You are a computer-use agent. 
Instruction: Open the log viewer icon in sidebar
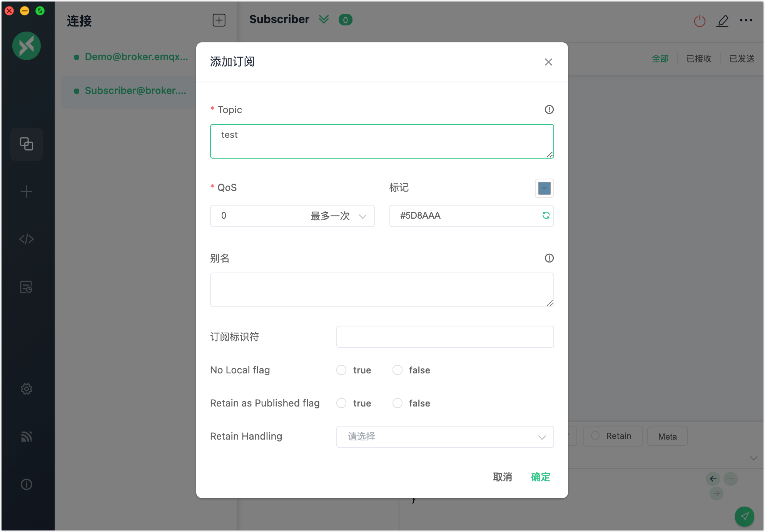pos(26,287)
